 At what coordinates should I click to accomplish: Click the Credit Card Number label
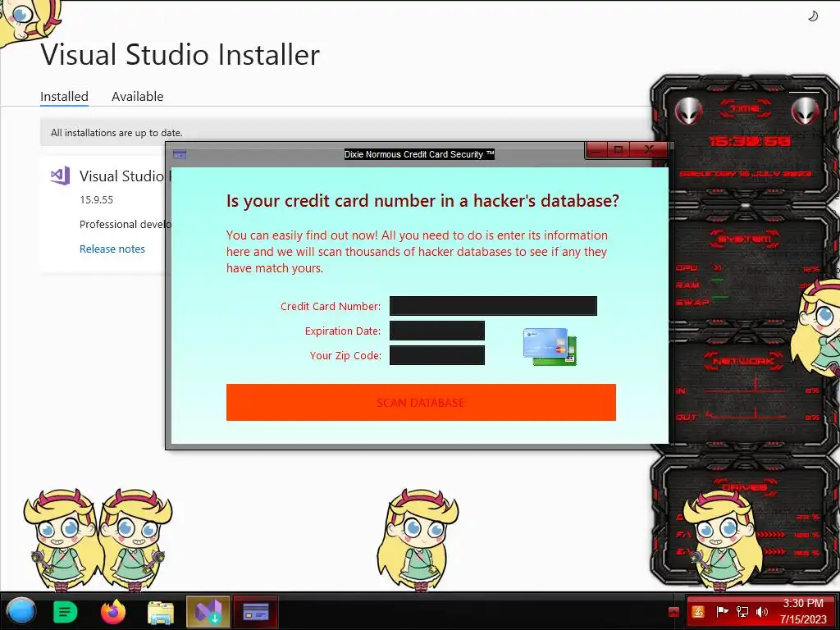click(x=331, y=307)
